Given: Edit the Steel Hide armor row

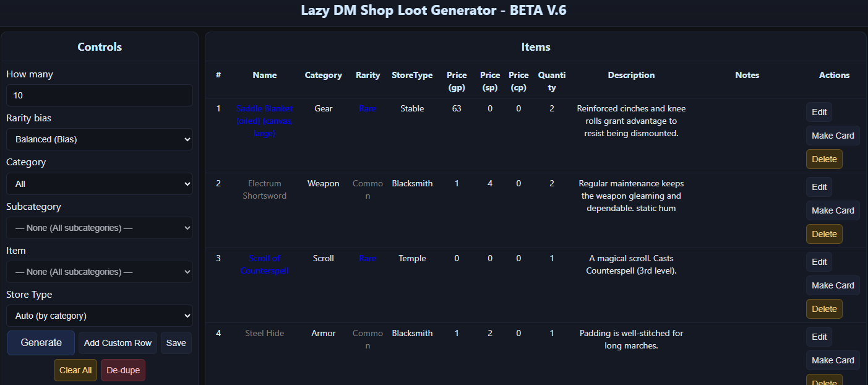Looking at the screenshot, I should [x=819, y=337].
